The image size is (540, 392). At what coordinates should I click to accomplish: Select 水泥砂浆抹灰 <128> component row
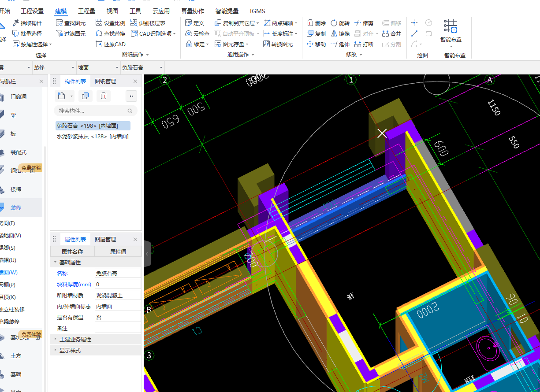(93, 137)
